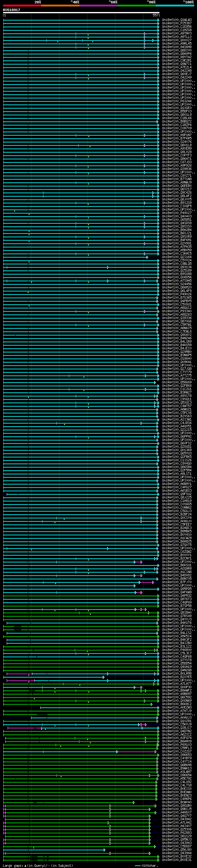Open hit UniRef100_Q9GUB0
This screenshot has width=197, height=868.
click(x=177, y=806)
